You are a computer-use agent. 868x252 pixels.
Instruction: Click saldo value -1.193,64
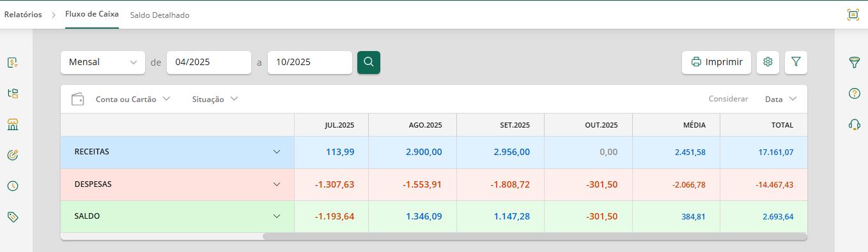(334, 216)
